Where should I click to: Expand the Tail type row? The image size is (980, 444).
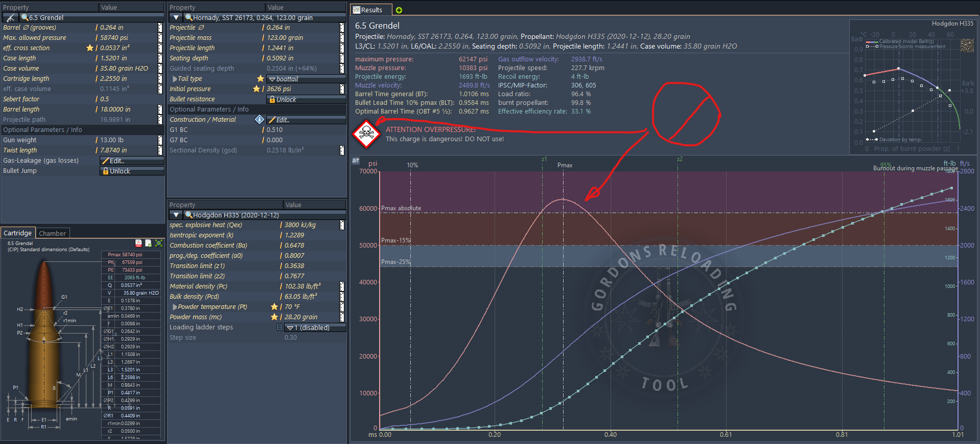point(174,79)
